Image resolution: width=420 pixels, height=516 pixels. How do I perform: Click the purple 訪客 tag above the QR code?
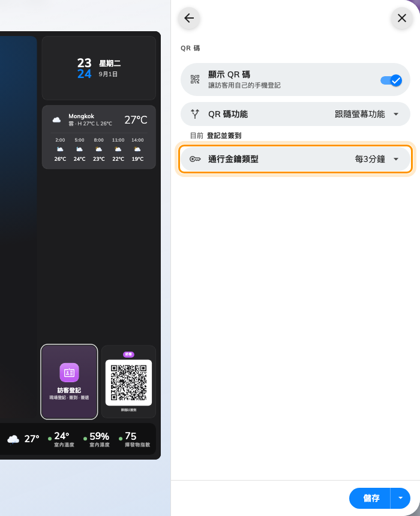pos(128,355)
